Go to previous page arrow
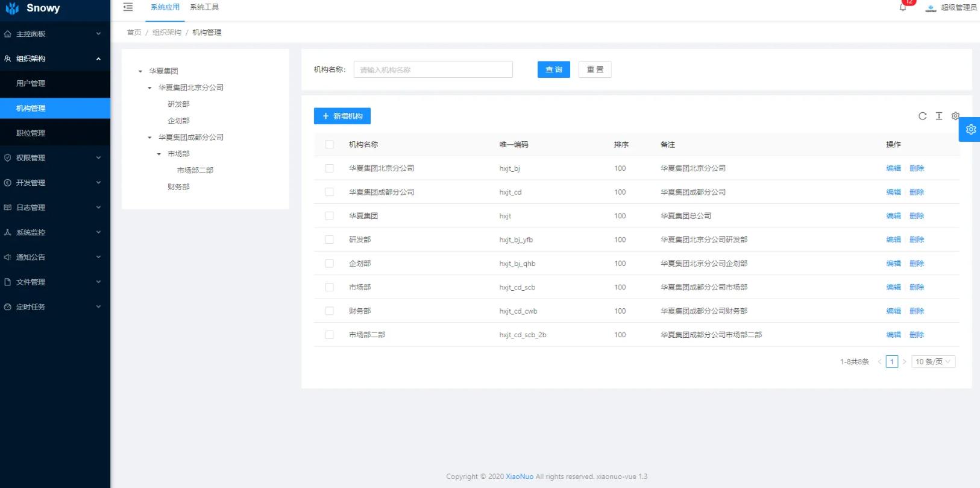Viewport: 980px width, 488px height. point(879,361)
